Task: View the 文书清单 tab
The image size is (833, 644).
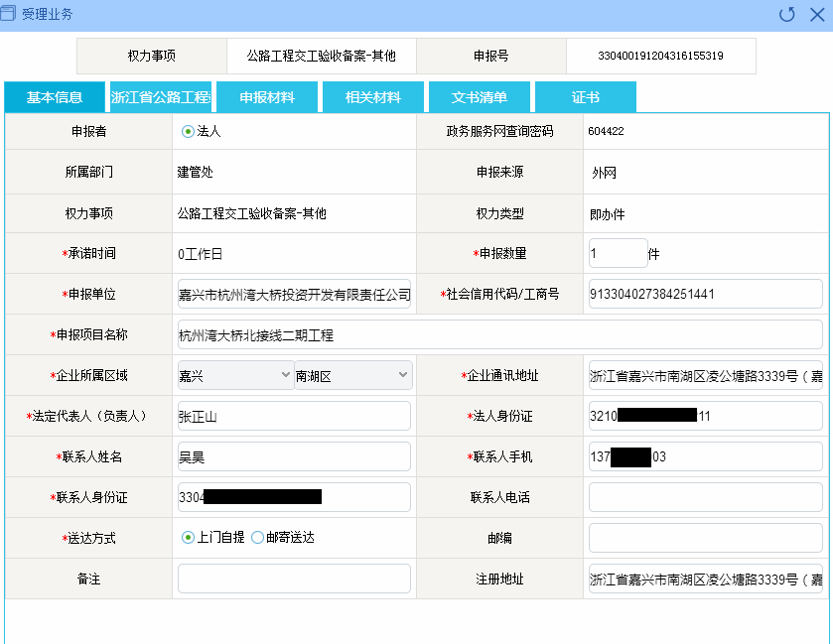Action: [x=480, y=97]
